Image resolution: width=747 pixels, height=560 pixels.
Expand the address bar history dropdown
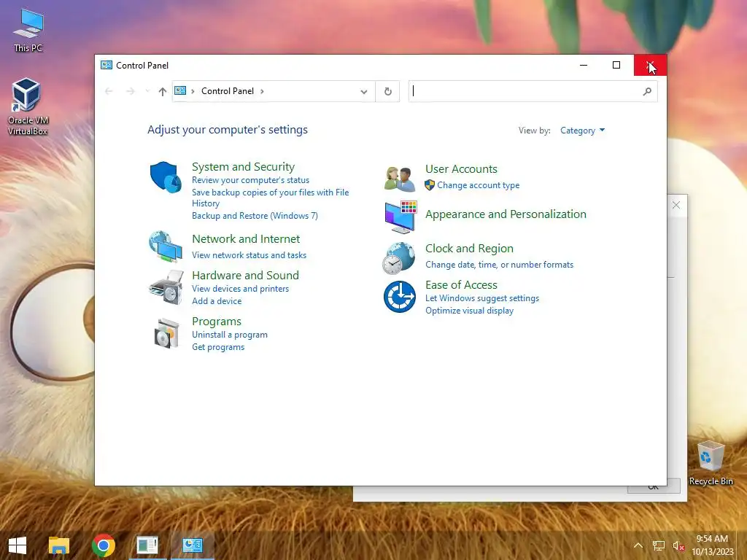pyautogui.click(x=364, y=91)
